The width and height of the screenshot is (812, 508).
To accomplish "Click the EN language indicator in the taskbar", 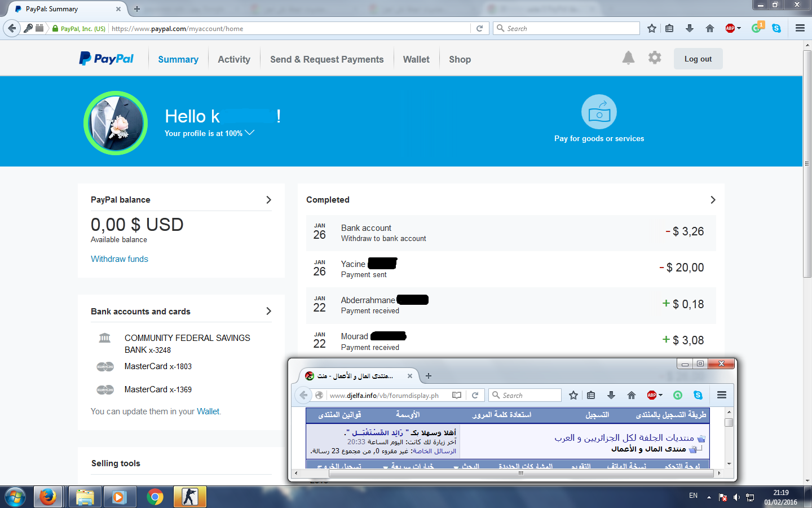I will [693, 496].
